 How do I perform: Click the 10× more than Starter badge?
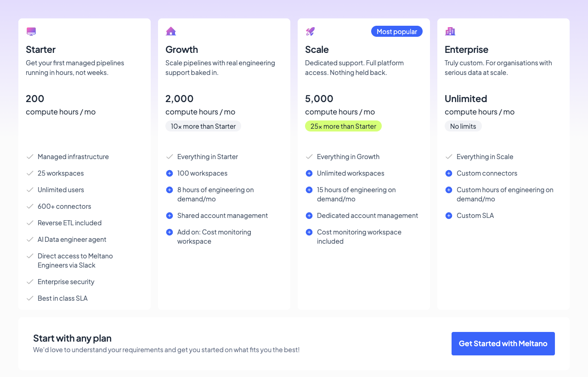coord(203,126)
